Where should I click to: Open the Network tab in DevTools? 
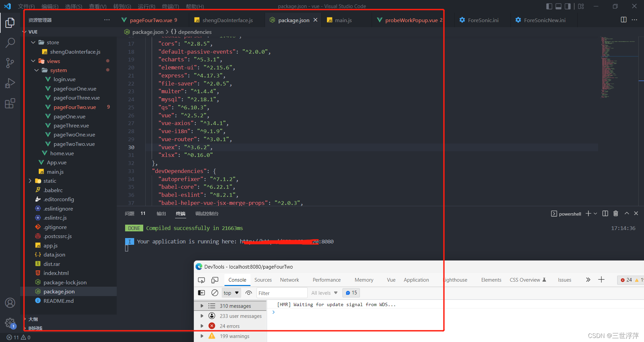point(289,280)
